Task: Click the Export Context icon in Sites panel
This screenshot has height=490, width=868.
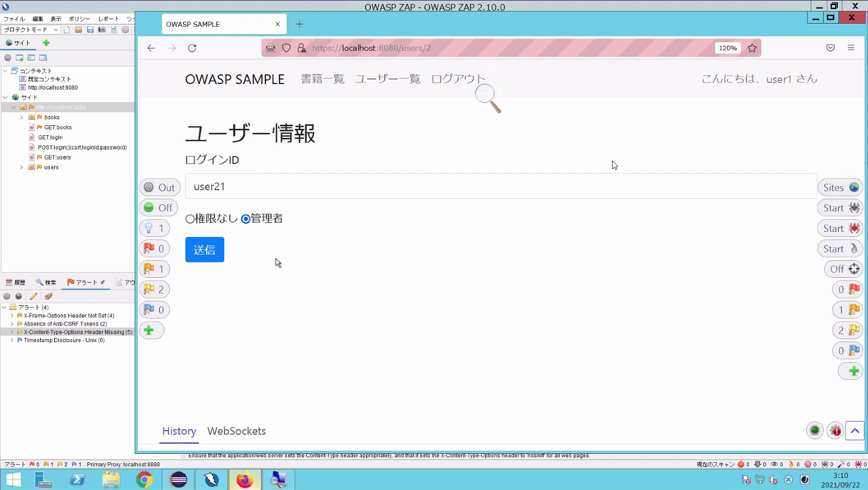Action: (43, 58)
